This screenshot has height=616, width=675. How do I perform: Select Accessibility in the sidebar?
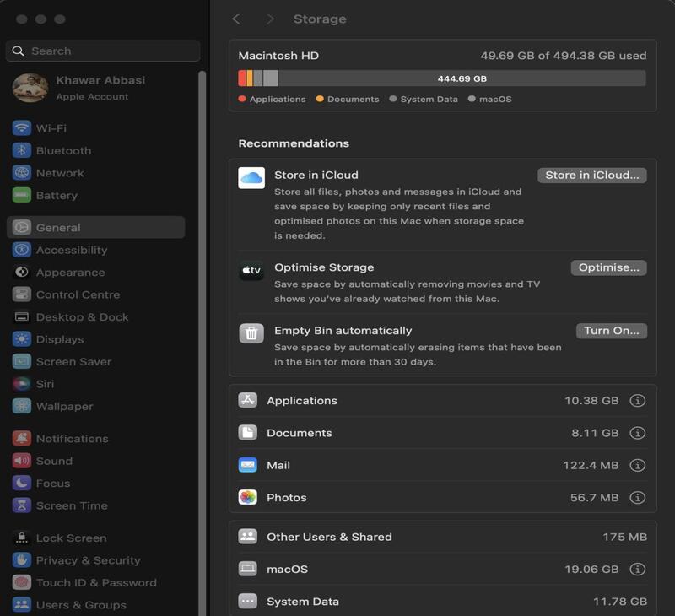pos(72,250)
